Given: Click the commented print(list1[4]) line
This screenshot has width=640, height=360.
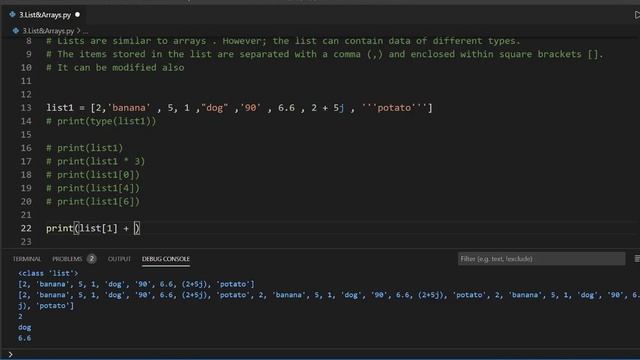Looking at the screenshot, I should [x=93, y=188].
